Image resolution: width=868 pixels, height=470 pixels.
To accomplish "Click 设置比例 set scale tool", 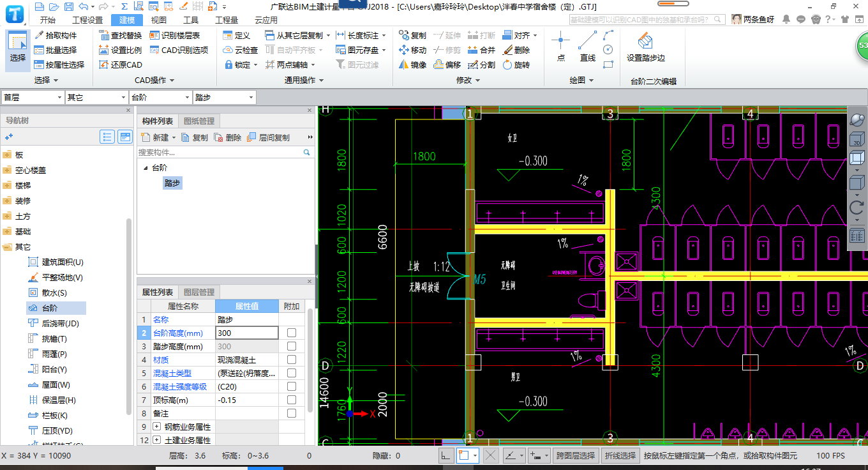I will tap(121, 50).
